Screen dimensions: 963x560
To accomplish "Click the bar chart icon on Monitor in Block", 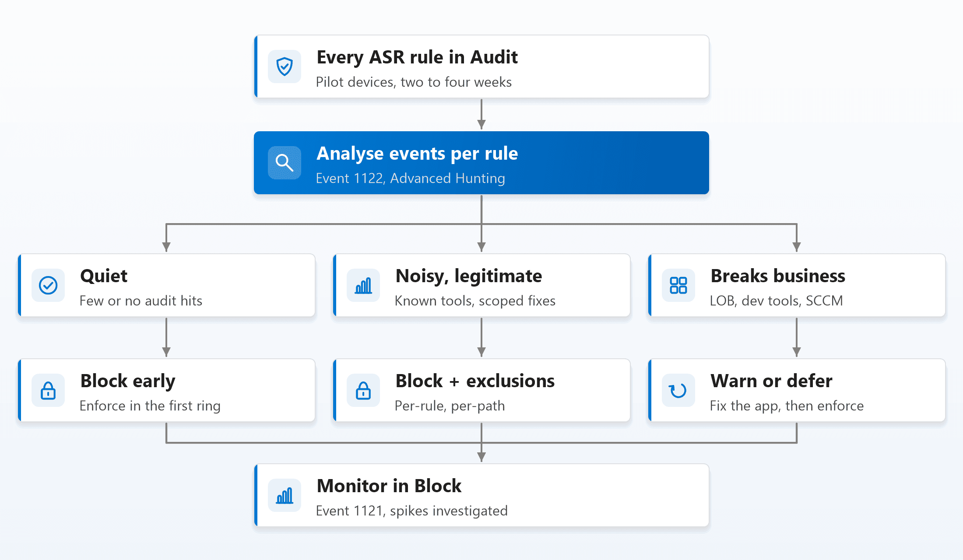I will (285, 495).
